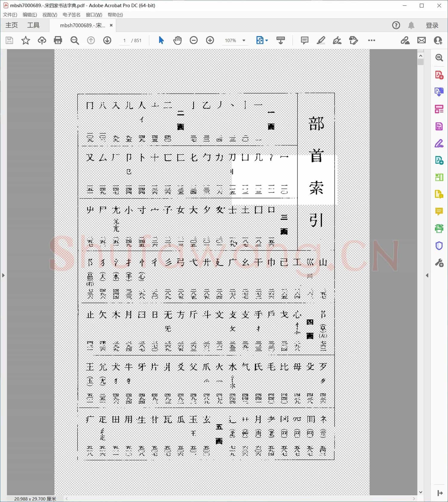Switch to the 工具 tab
Viewport: 448px width, 502px height.
pyautogui.click(x=33, y=25)
